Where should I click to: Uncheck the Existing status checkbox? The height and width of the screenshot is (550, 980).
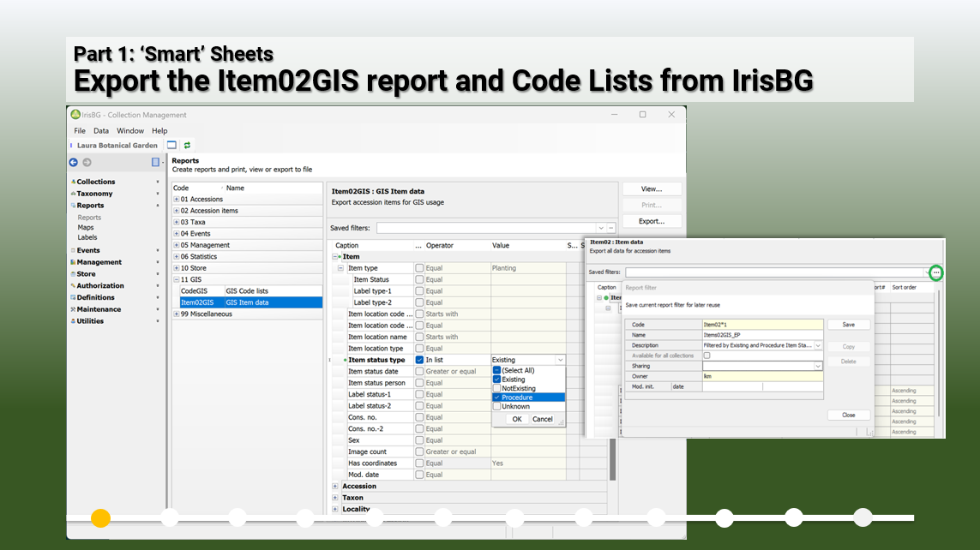point(496,377)
